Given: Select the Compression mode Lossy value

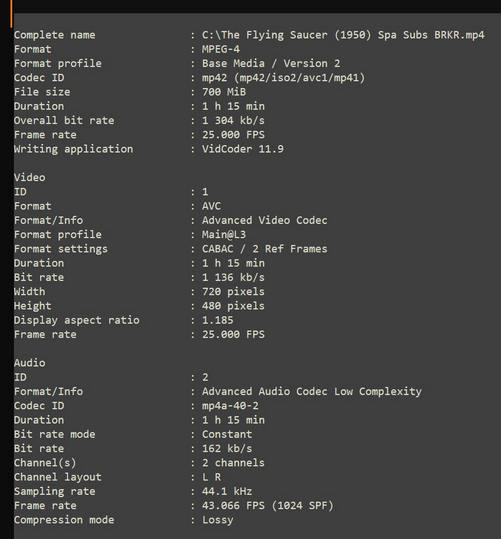Looking at the screenshot, I should pos(218,520).
